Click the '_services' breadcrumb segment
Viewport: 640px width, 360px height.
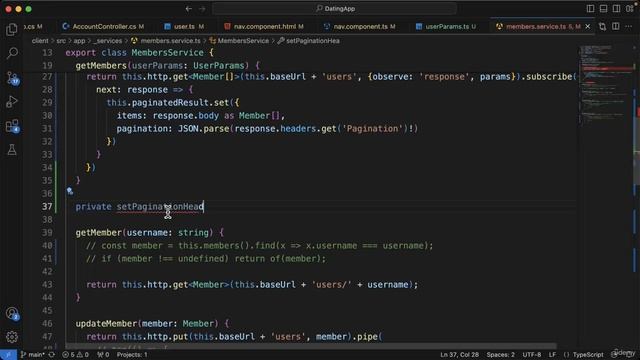coord(108,41)
